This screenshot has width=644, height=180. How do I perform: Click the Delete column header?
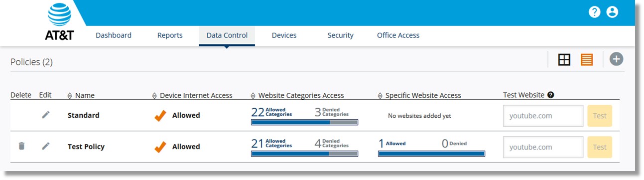pyautogui.click(x=21, y=95)
